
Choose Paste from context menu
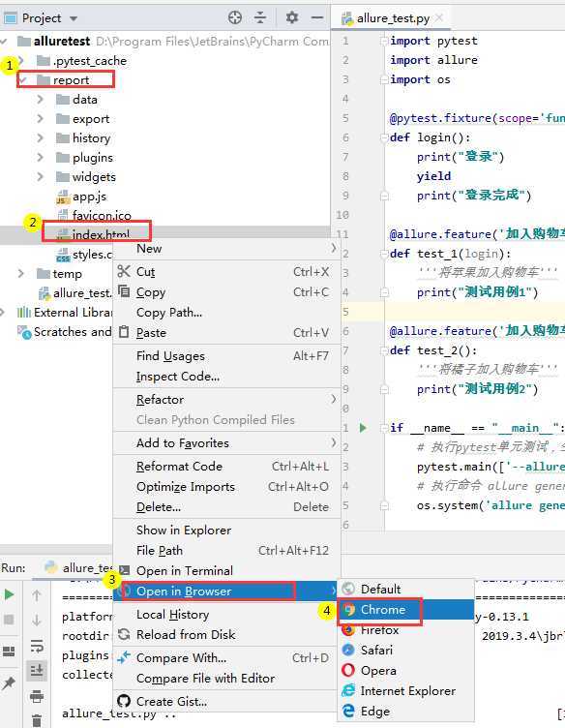[226, 333]
